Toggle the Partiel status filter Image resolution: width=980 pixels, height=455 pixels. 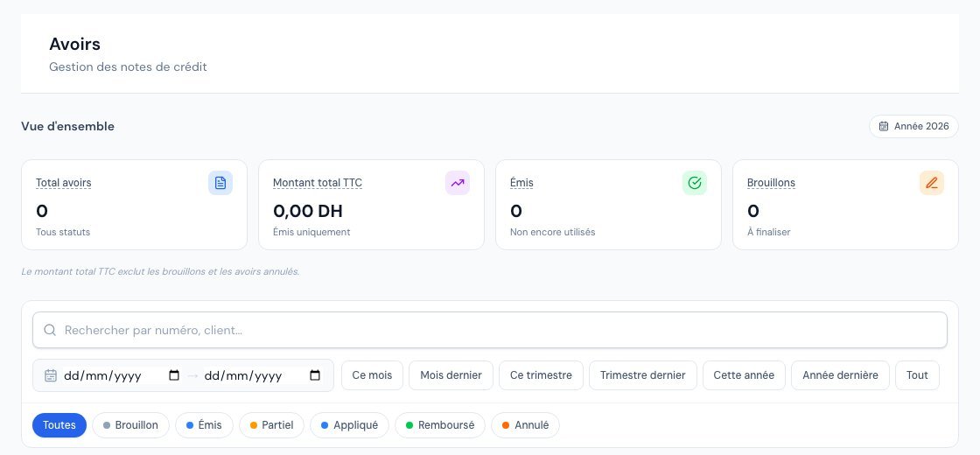pyautogui.click(x=271, y=425)
